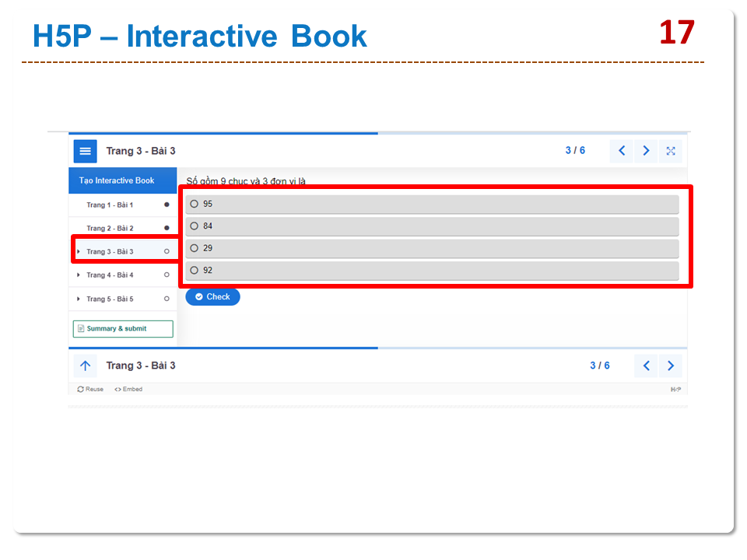
Task: Select the answer option 84
Action: coord(195,226)
